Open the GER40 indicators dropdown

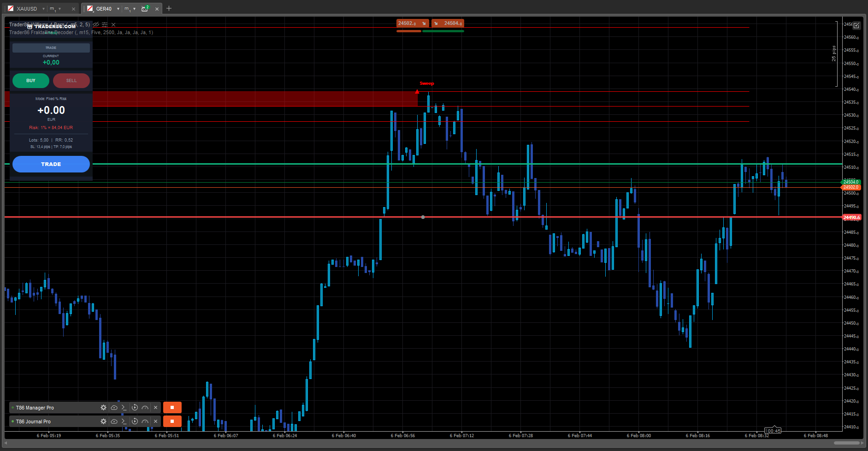click(144, 8)
